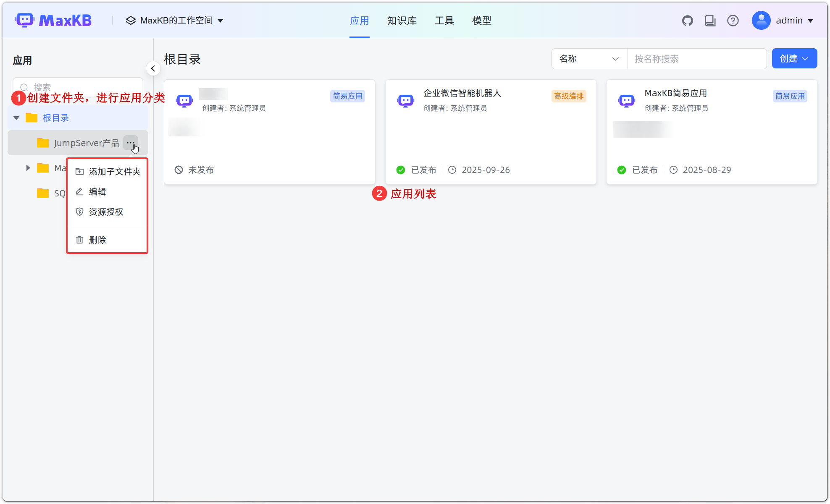
Task: Select 添加子文件夹 from the context menu
Action: click(x=114, y=171)
